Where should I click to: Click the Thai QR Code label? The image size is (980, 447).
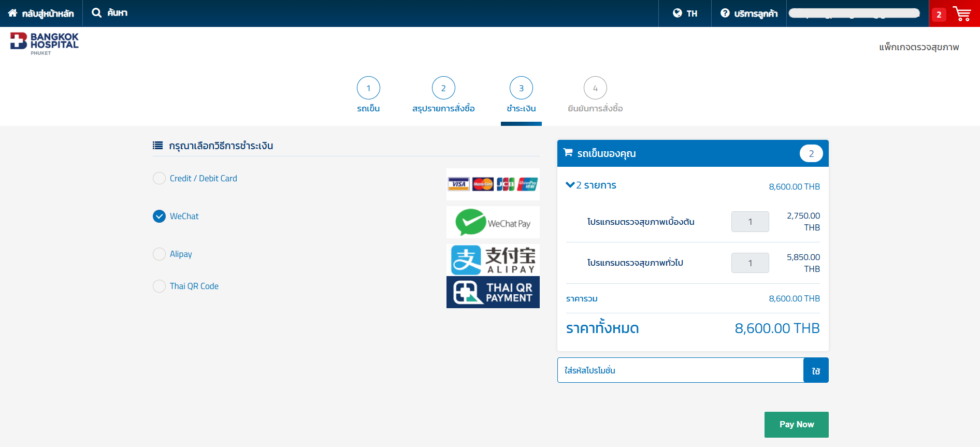click(x=194, y=286)
